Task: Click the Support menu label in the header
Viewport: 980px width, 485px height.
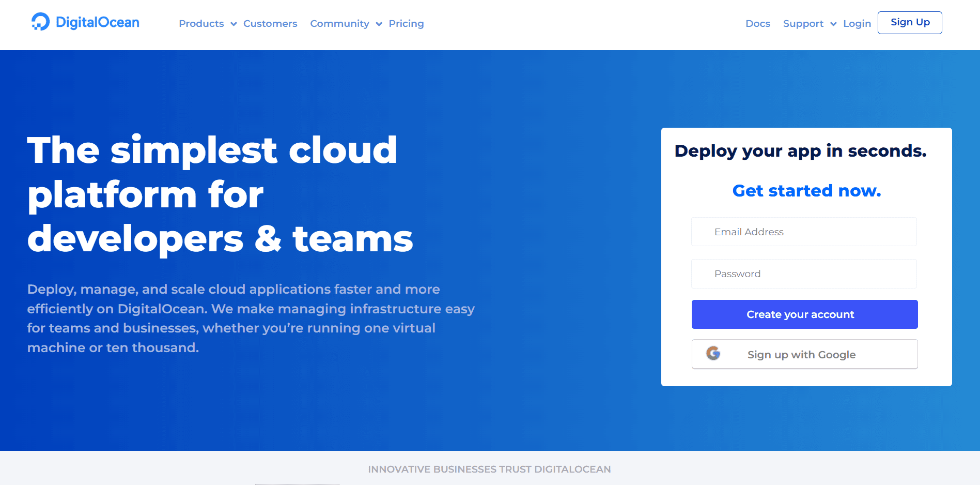Action: (803, 23)
